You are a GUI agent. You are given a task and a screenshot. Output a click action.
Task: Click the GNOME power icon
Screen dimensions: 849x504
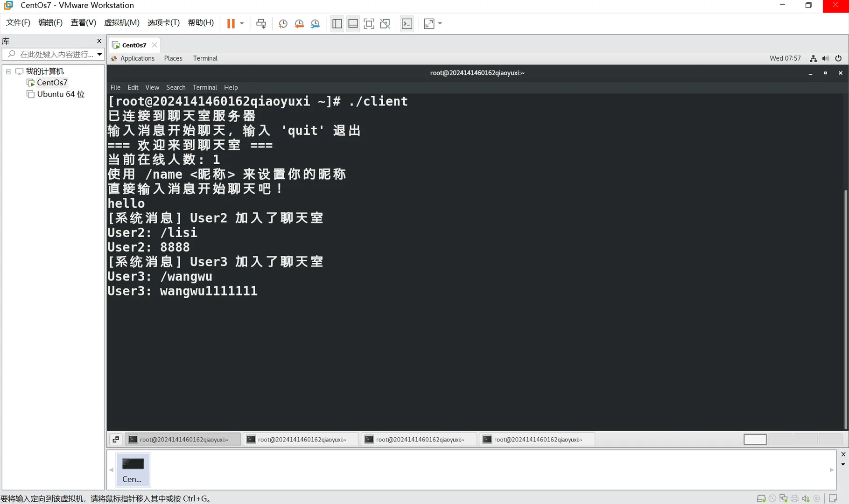(x=838, y=58)
